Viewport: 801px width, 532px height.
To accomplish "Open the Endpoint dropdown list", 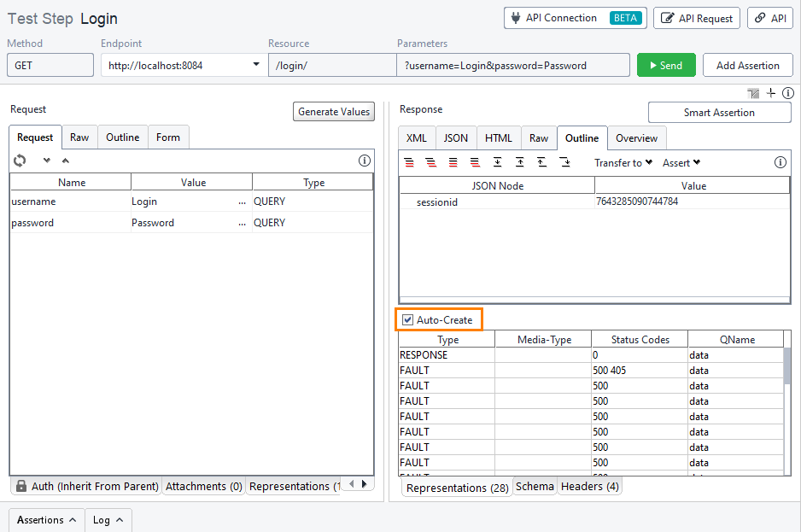I will [x=256, y=65].
